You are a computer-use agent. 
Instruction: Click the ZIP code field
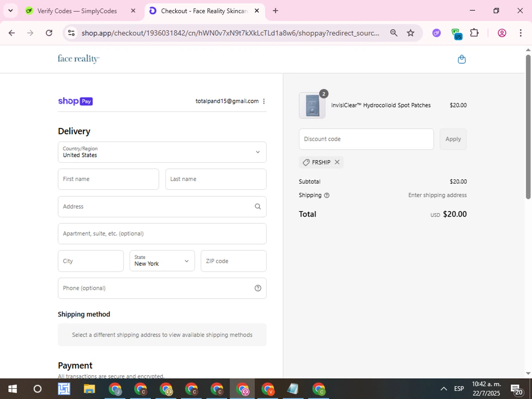point(233,261)
